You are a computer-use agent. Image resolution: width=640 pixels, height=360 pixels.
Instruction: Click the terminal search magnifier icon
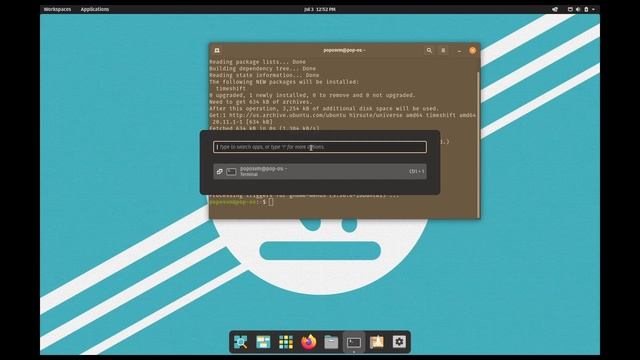(x=429, y=50)
